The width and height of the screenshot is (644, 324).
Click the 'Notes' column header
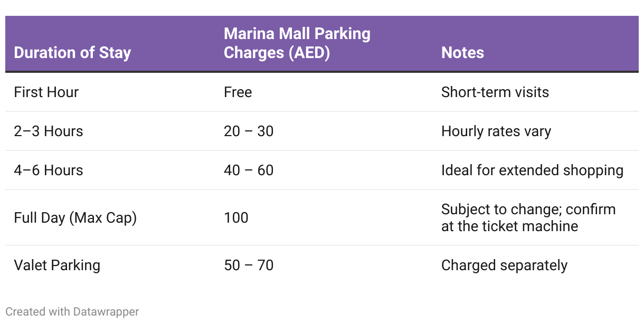[x=462, y=53]
